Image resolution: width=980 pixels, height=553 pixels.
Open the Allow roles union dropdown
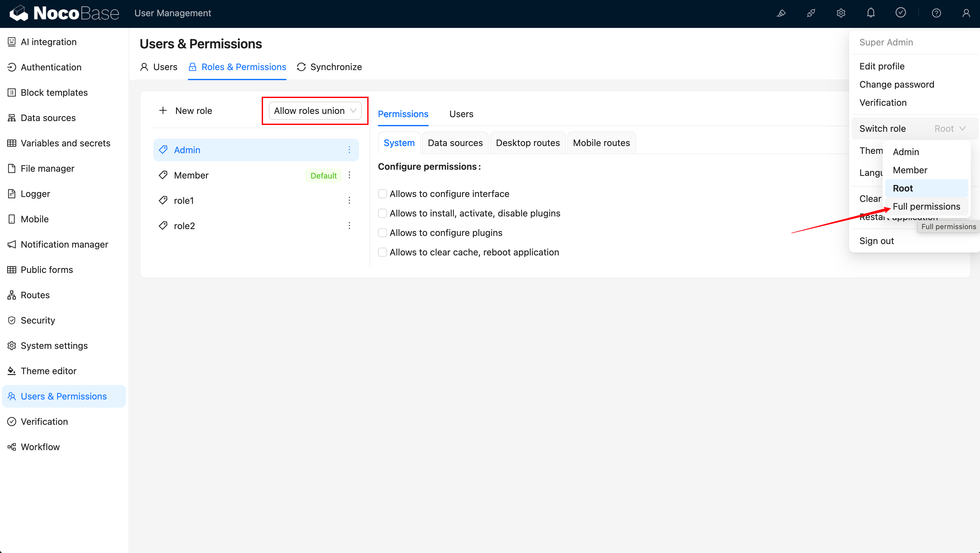tap(315, 111)
